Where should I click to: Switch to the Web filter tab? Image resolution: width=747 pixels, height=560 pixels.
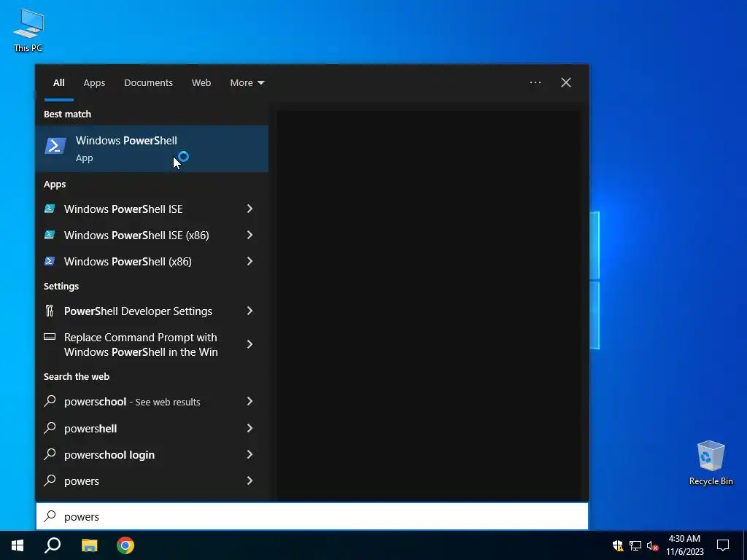pos(201,82)
